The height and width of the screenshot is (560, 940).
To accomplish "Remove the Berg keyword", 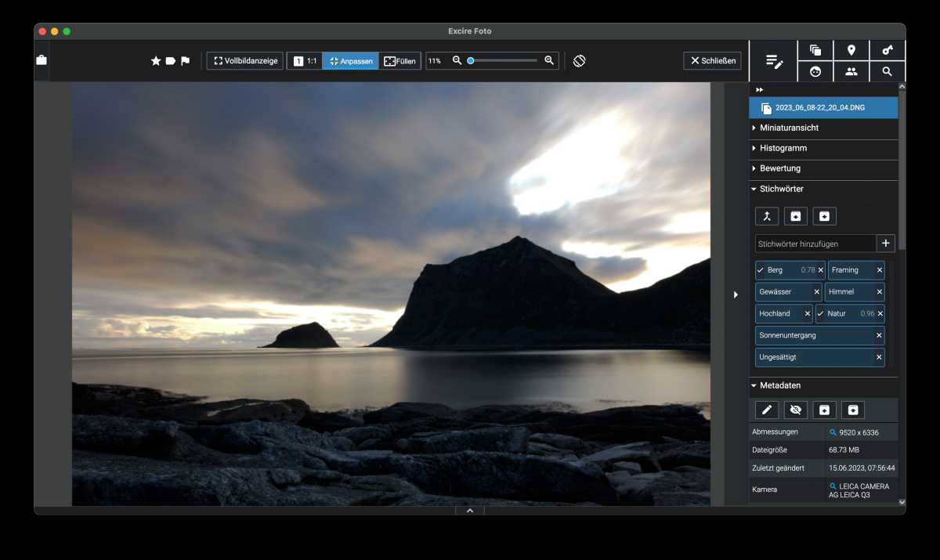I will coord(821,270).
